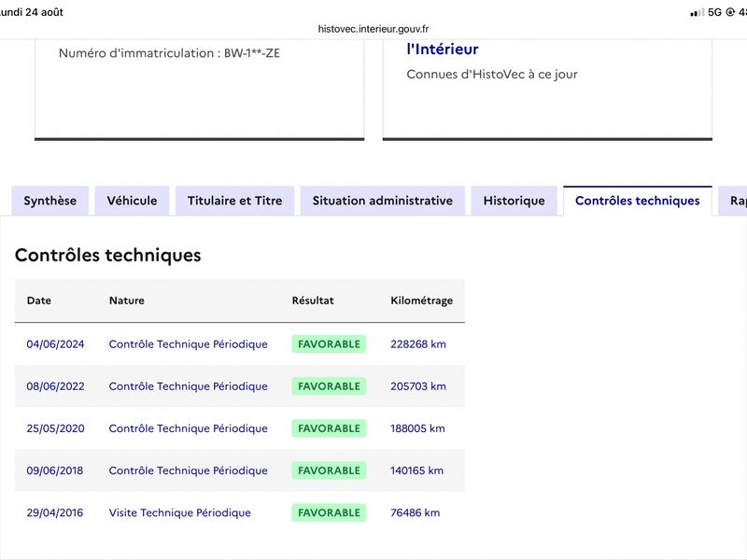This screenshot has width=747, height=560.
Task: Click FAVORABLE badge in the 04/06/2024 row
Action: (x=329, y=344)
